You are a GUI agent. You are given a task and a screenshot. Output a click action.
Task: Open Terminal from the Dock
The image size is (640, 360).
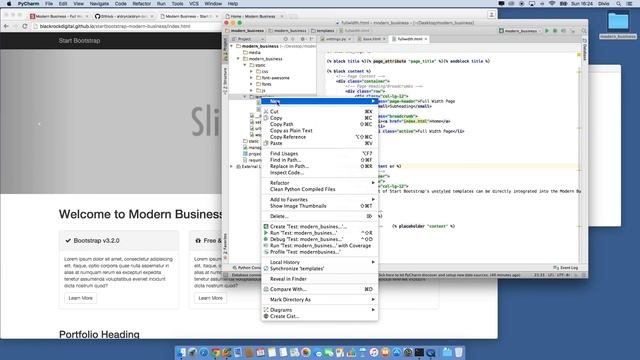419,352
